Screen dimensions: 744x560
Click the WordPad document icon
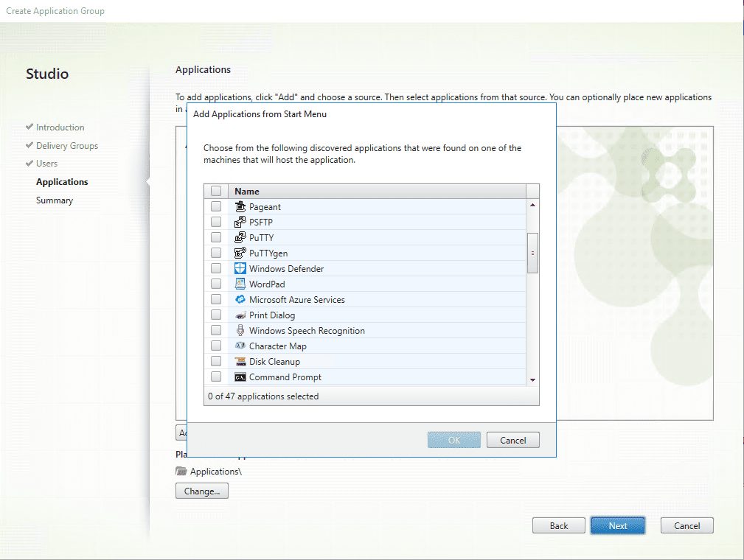[240, 284]
